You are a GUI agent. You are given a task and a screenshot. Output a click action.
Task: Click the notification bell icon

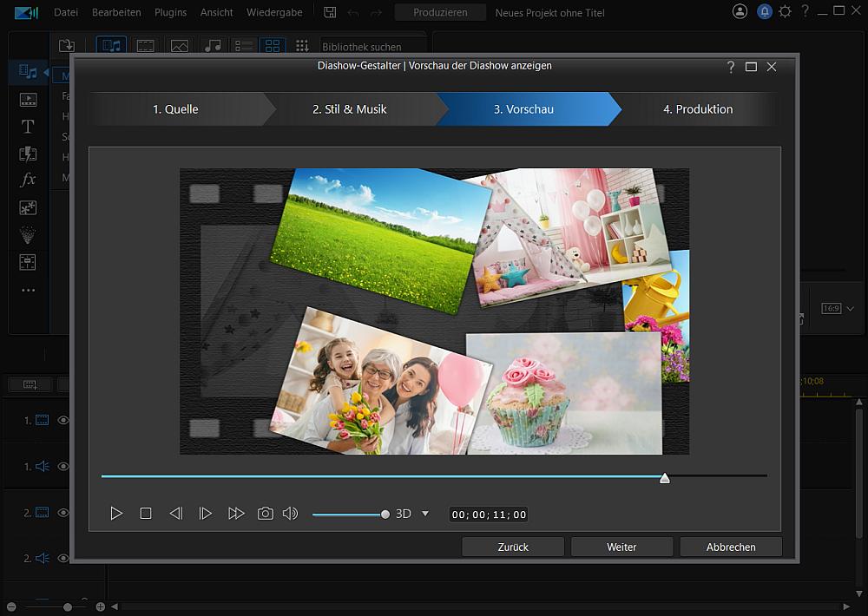click(x=764, y=11)
